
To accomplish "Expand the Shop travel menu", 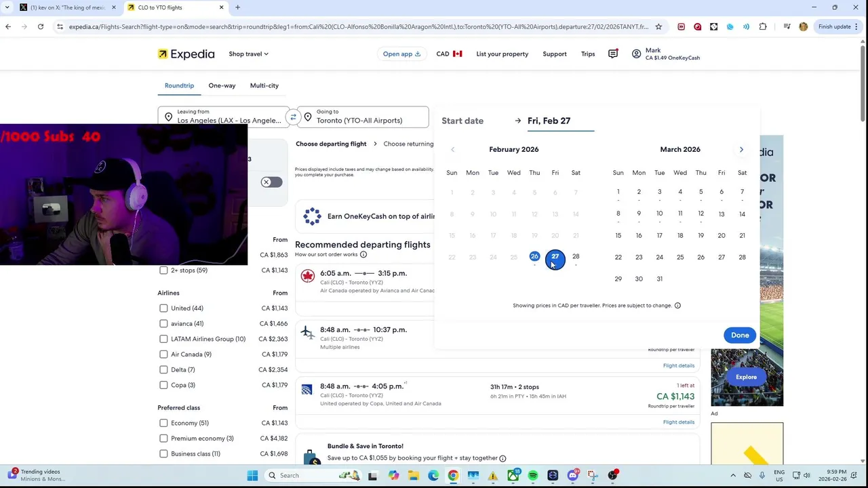I will click(248, 54).
